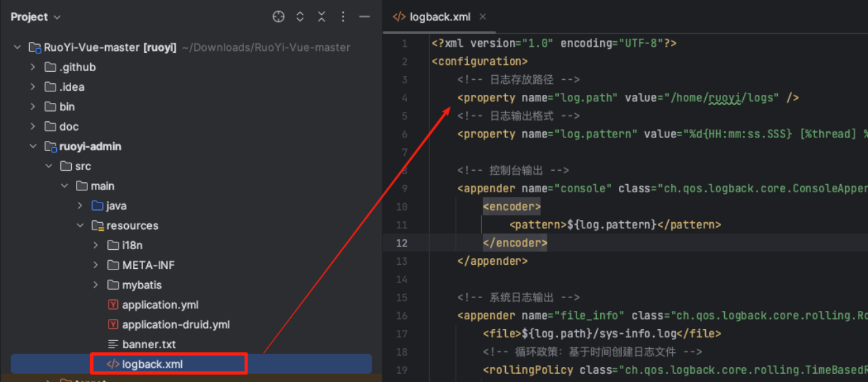This screenshot has height=382, width=868.
Task: Select application.yml in the tree
Action: 160,305
